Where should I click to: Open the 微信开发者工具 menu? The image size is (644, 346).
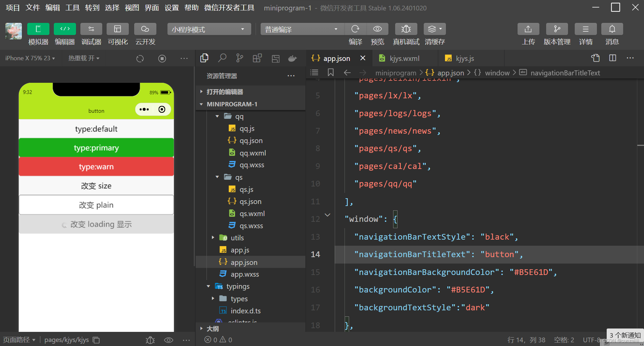tap(229, 8)
